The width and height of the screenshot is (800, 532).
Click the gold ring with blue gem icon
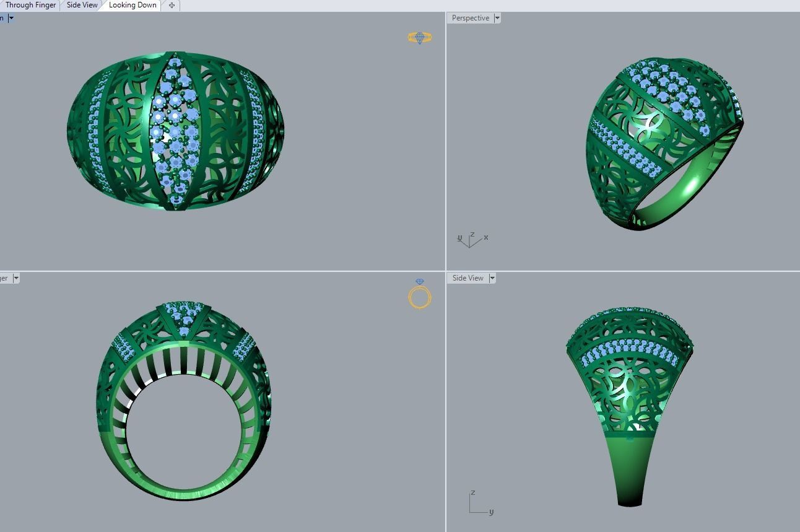click(420, 294)
